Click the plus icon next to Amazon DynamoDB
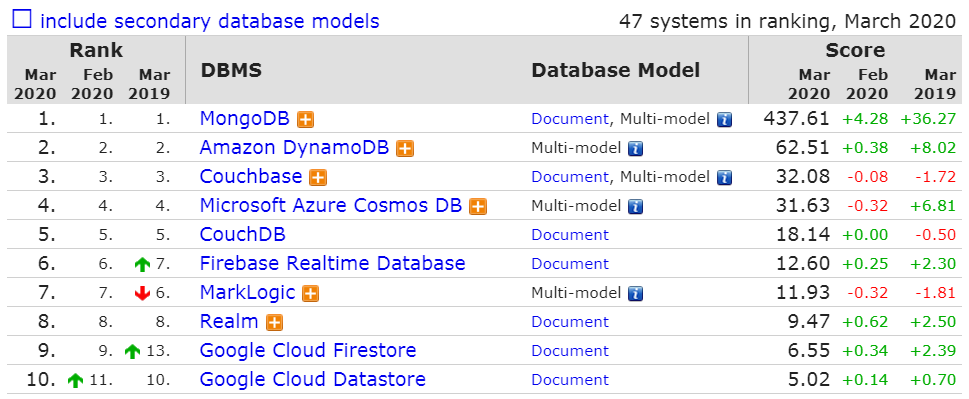The height and width of the screenshot is (399, 969). pos(405,149)
